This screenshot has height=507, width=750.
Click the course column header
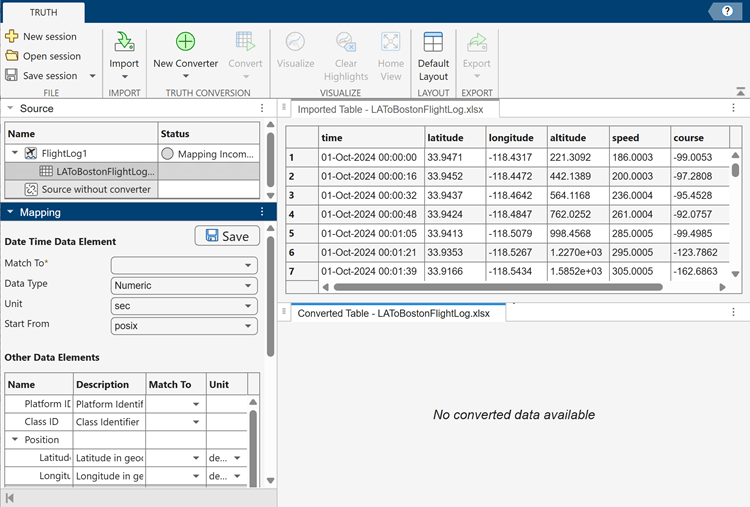coord(700,138)
